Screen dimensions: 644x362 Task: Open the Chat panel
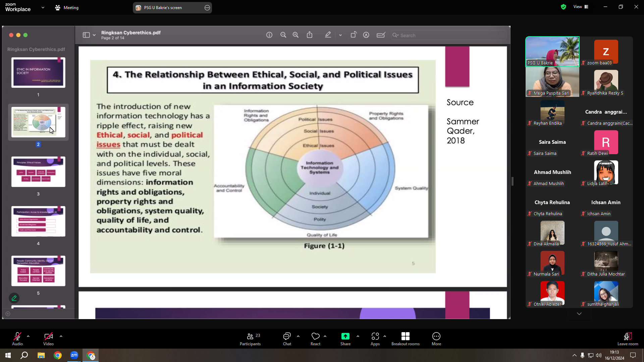point(287,339)
